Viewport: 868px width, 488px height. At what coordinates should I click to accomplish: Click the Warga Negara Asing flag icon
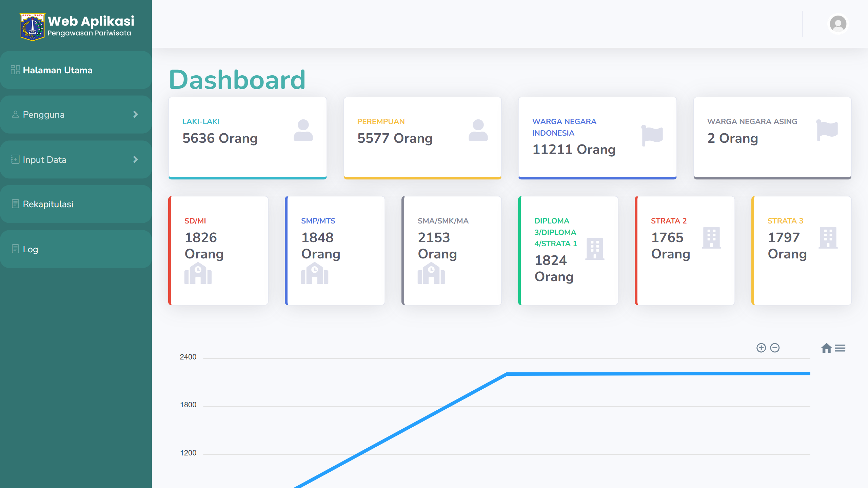[827, 130]
